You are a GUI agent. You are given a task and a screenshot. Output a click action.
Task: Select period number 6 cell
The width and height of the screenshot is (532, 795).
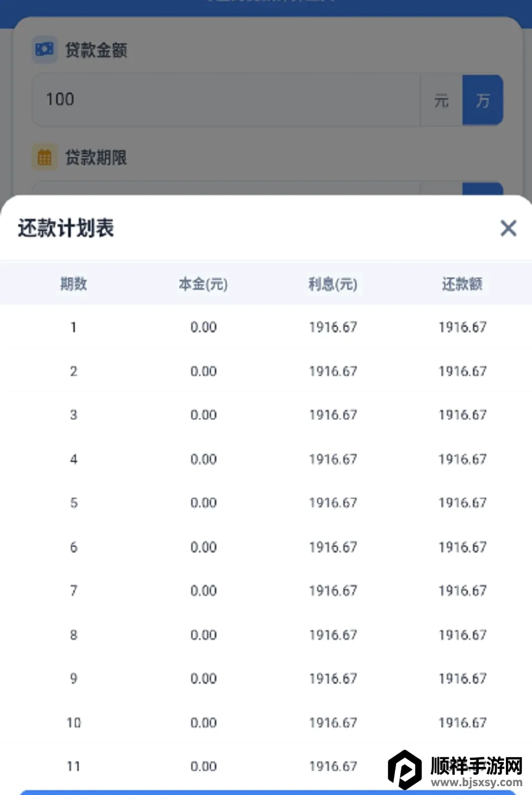pyautogui.click(x=73, y=547)
